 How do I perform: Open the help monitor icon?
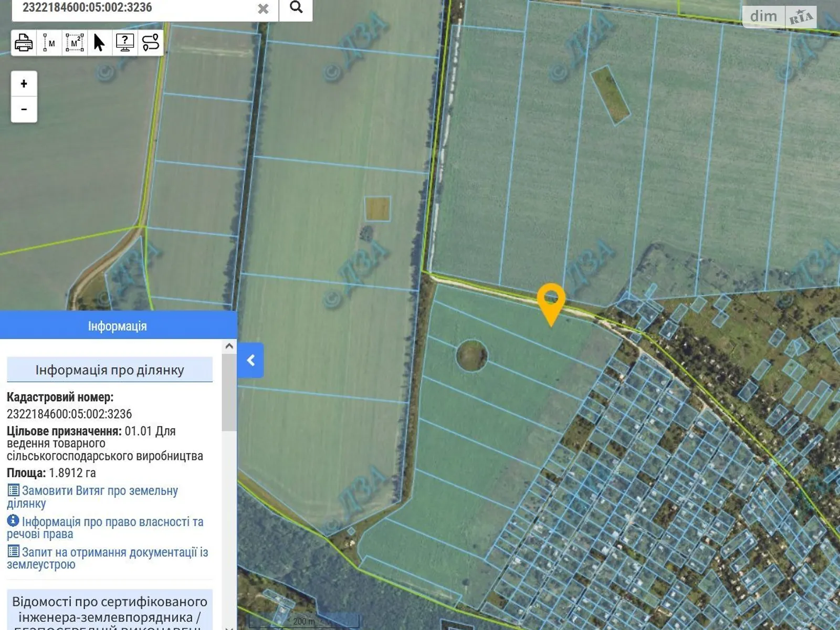coord(124,43)
